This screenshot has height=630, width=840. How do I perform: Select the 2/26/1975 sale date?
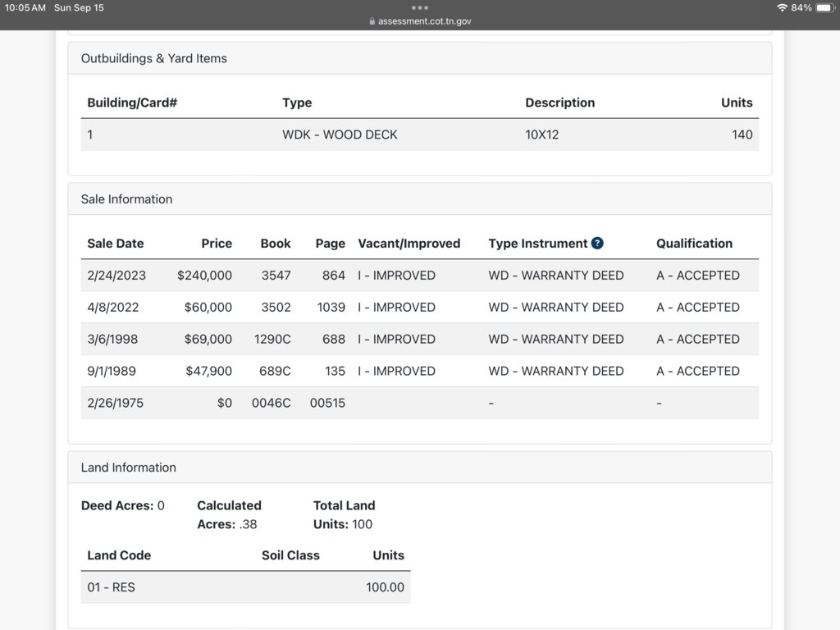[x=115, y=403]
